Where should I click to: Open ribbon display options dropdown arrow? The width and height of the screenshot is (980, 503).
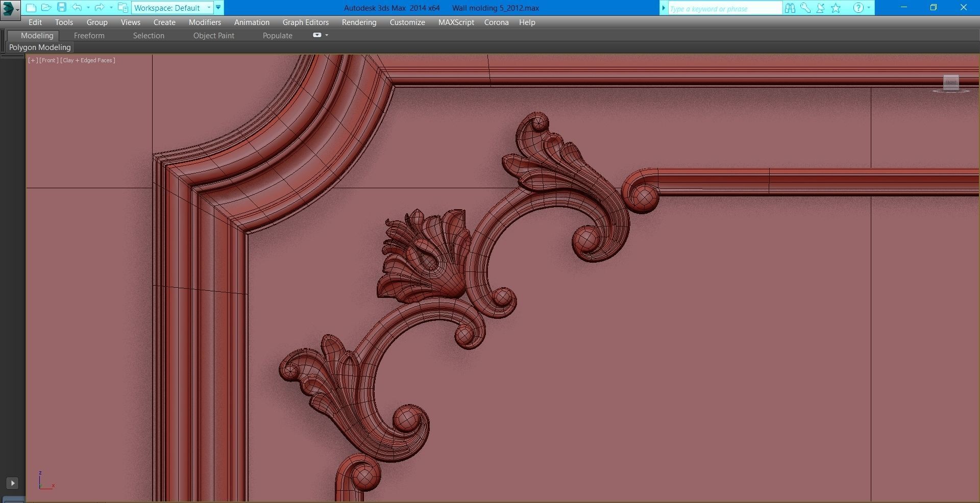point(327,35)
